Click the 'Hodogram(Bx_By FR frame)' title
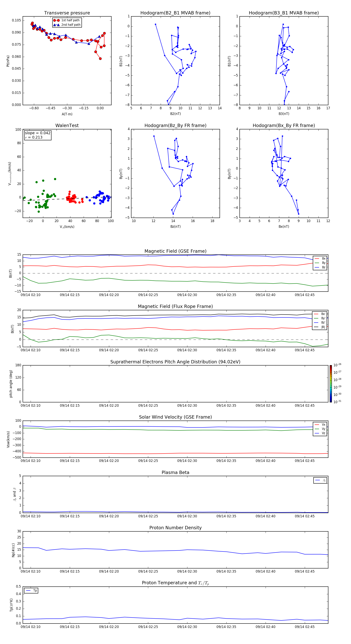This screenshot has width=351, height=644. [x=284, y=125]
